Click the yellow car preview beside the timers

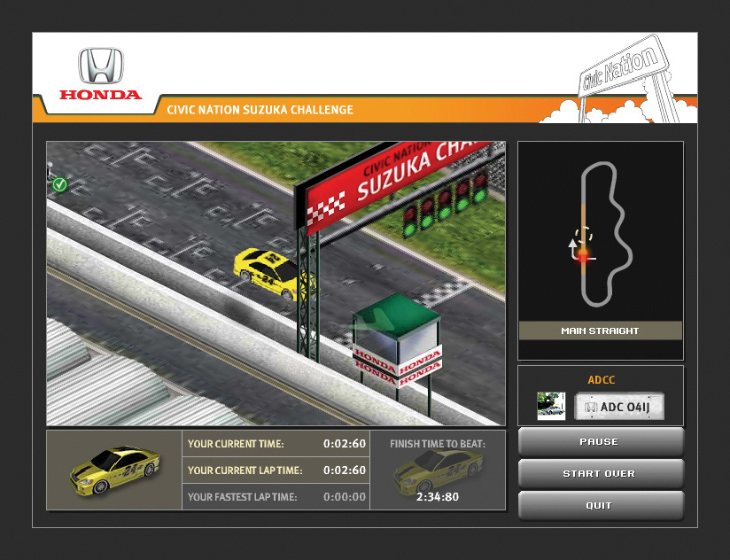pos(114,471)
